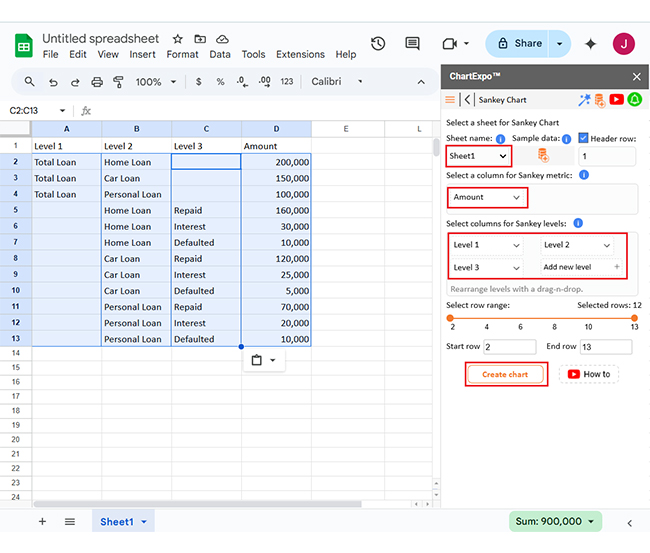Open version history clock icon

coord(378,44)
